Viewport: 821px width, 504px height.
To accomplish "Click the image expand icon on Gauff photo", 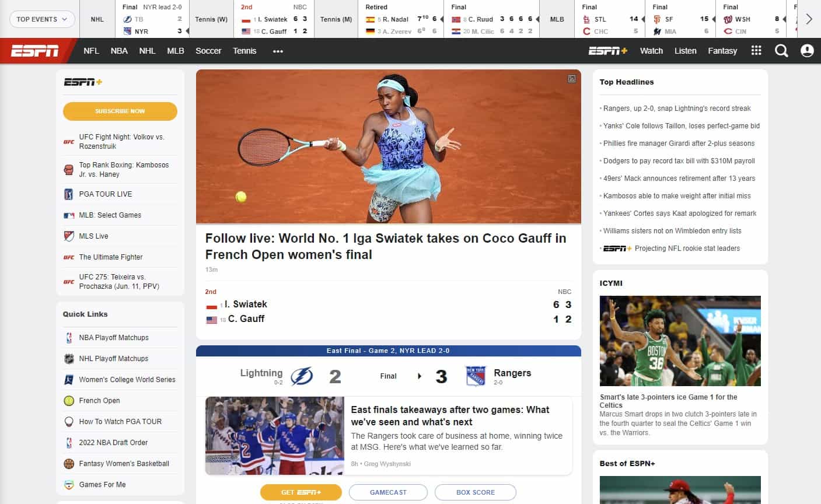I will click(572, 79).
